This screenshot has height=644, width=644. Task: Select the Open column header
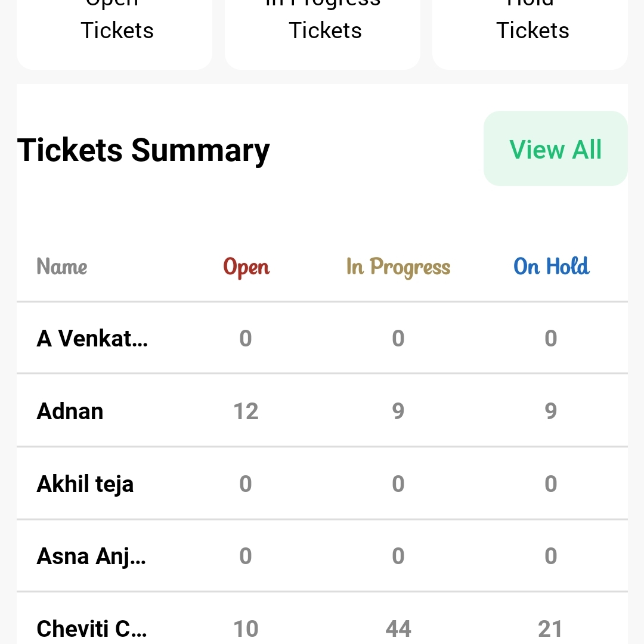click(x=246, y=267)
